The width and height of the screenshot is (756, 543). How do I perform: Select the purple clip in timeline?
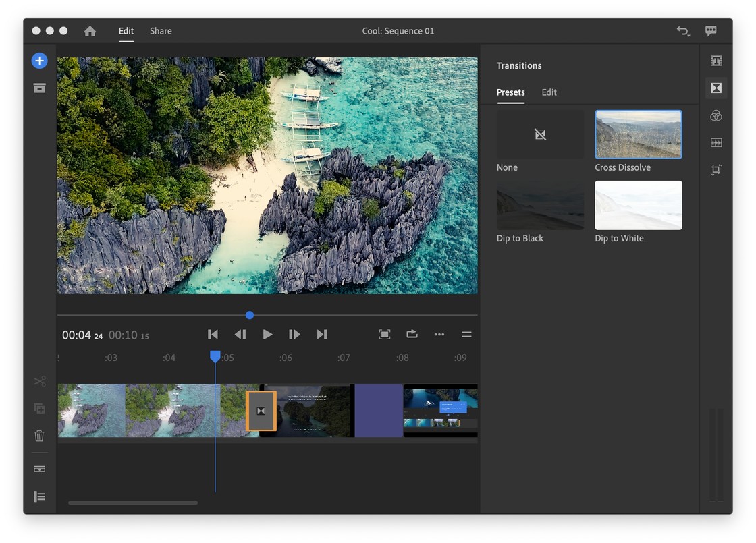click(379, 411)
